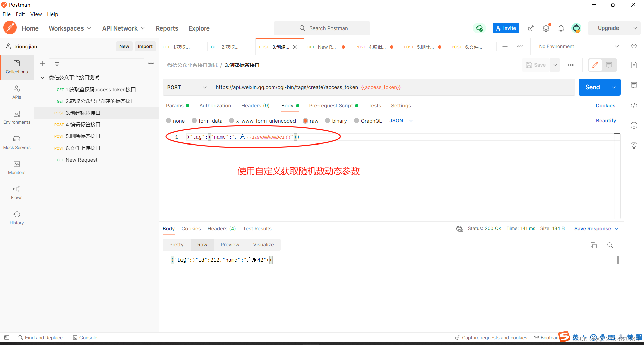Select x-www-form-urlencoded body type
This screenshot has width=644, height=345.
[x=231, y=121]
